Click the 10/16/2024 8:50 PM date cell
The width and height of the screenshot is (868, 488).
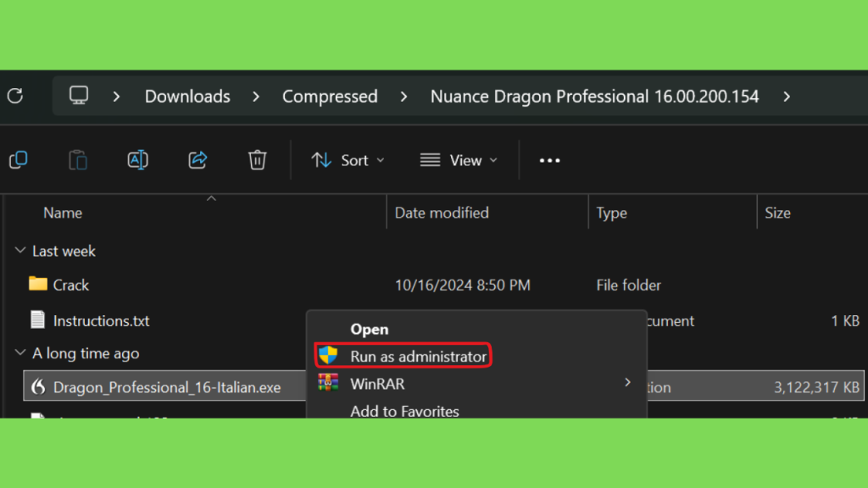(x=462, y=285)
